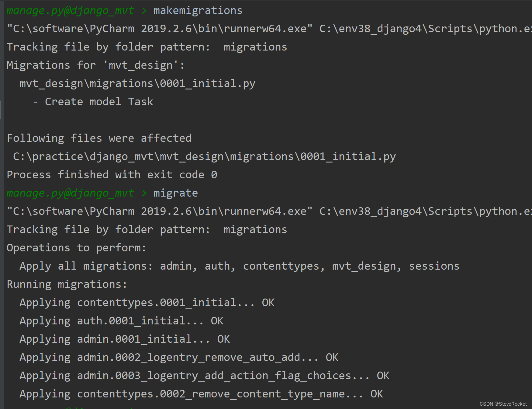Click the 'Operations to perform' console line
The image size is (532, 409).
(x=76, y=247)
